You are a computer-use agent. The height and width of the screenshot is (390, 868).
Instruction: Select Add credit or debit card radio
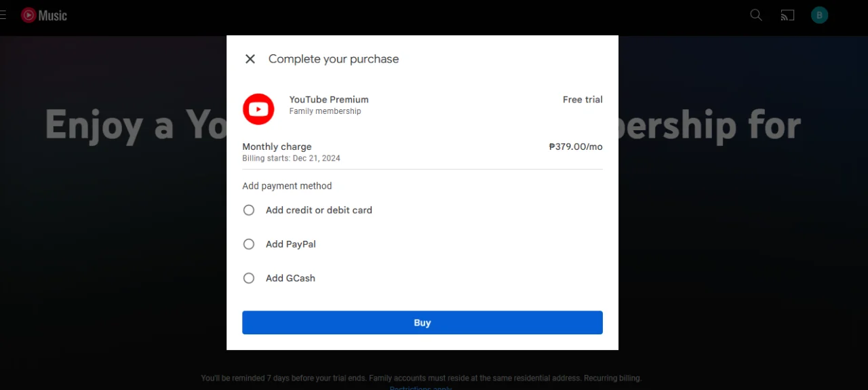tap(249, 210)
